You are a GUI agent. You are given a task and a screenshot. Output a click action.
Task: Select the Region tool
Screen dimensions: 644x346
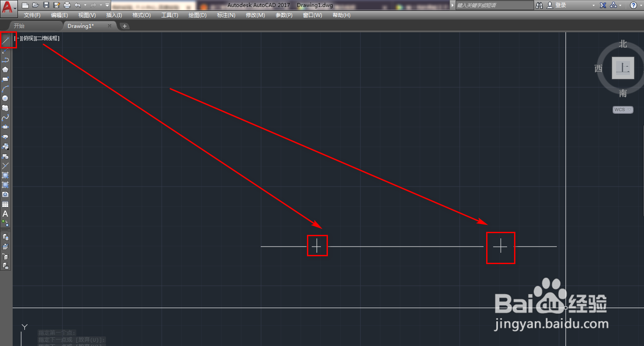(x=6, y=194)
